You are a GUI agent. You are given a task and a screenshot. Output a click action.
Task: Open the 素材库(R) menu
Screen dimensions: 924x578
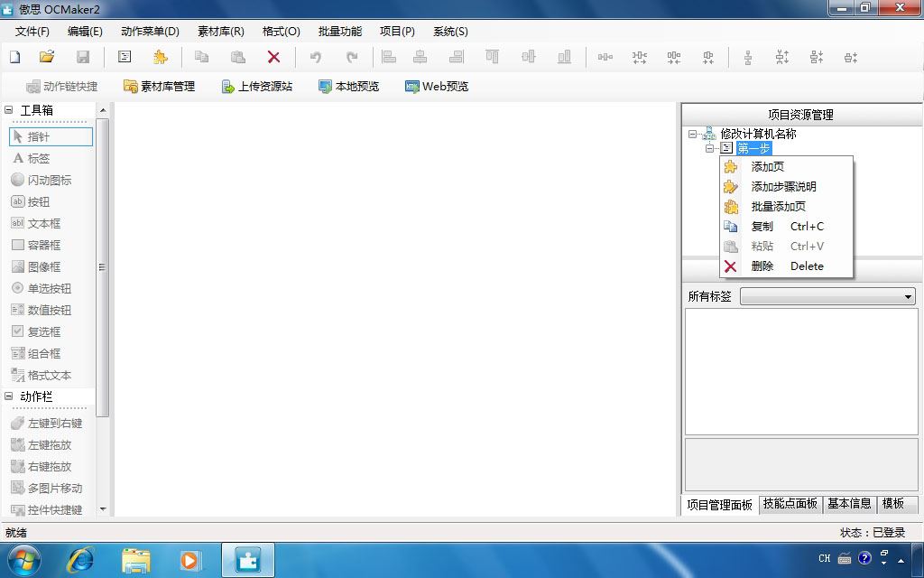pyautogui.click(x=221, y=32)
